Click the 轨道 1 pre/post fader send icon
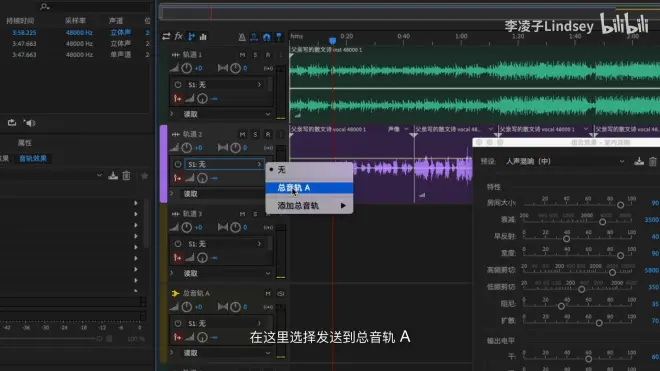 (x=178, y=99)
